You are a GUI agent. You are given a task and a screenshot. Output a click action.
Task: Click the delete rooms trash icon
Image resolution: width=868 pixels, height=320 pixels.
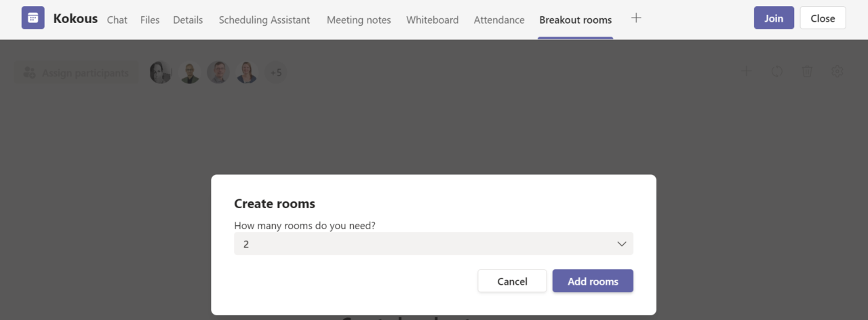pyautogui.click(x=807, y=71)
